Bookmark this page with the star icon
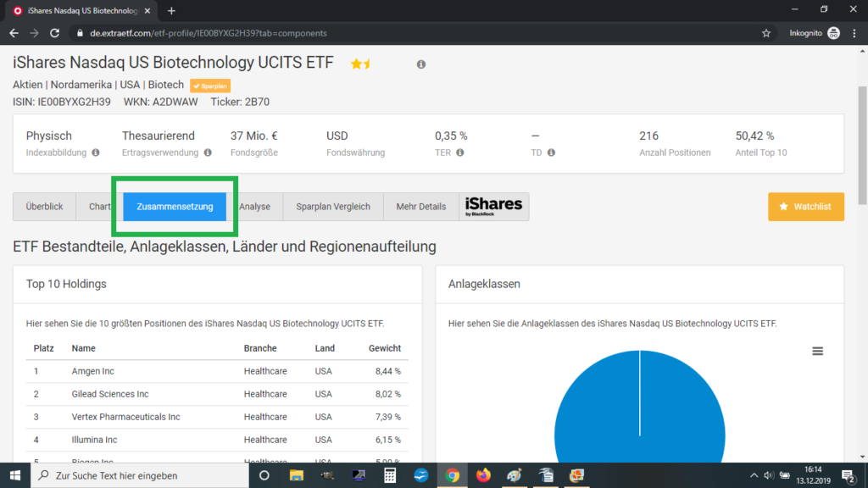This screenshot has width=868, height=488. tap(766, 33)
